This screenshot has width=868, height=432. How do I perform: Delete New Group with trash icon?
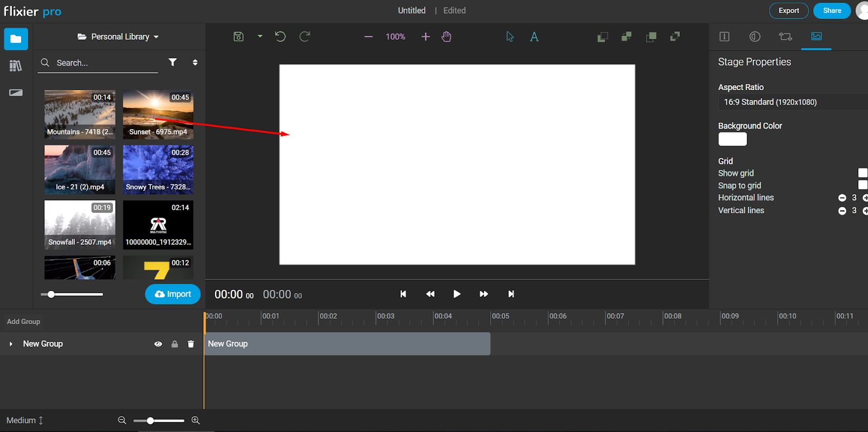click(191, 344)
